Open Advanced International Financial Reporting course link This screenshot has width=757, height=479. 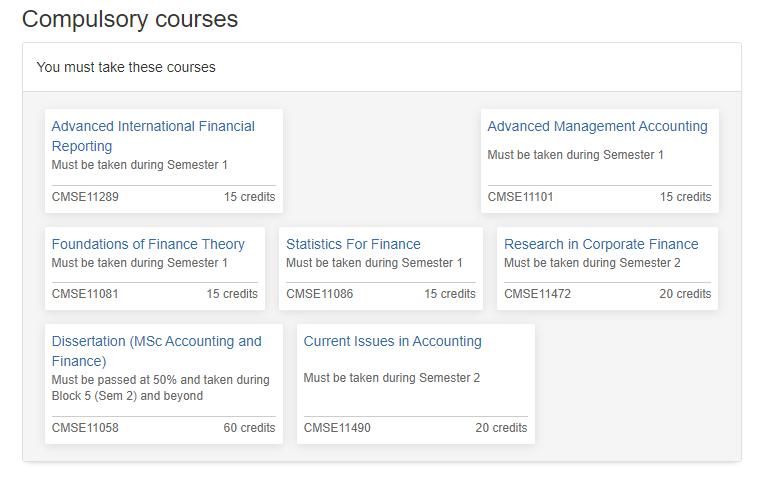pyautogui.click(x=152, y=127)
